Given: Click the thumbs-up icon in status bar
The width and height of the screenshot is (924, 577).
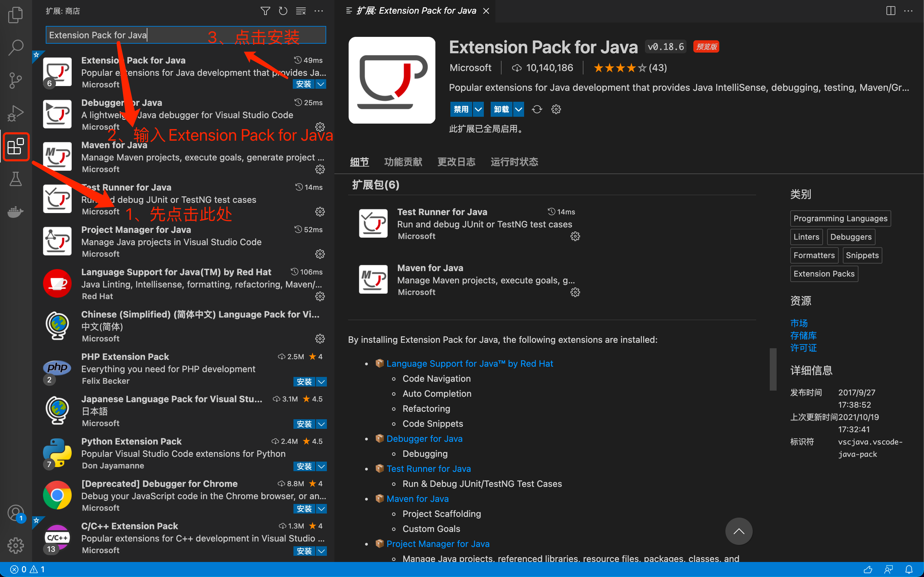Looking at the screenshot, I should 868,569.
